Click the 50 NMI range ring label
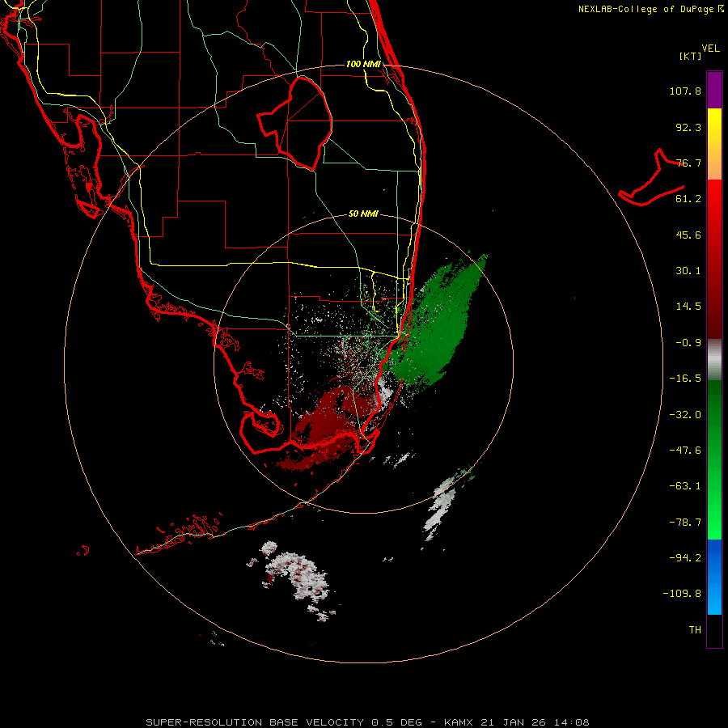The height and width of the screenshot is (728, 728). point(363,214)
